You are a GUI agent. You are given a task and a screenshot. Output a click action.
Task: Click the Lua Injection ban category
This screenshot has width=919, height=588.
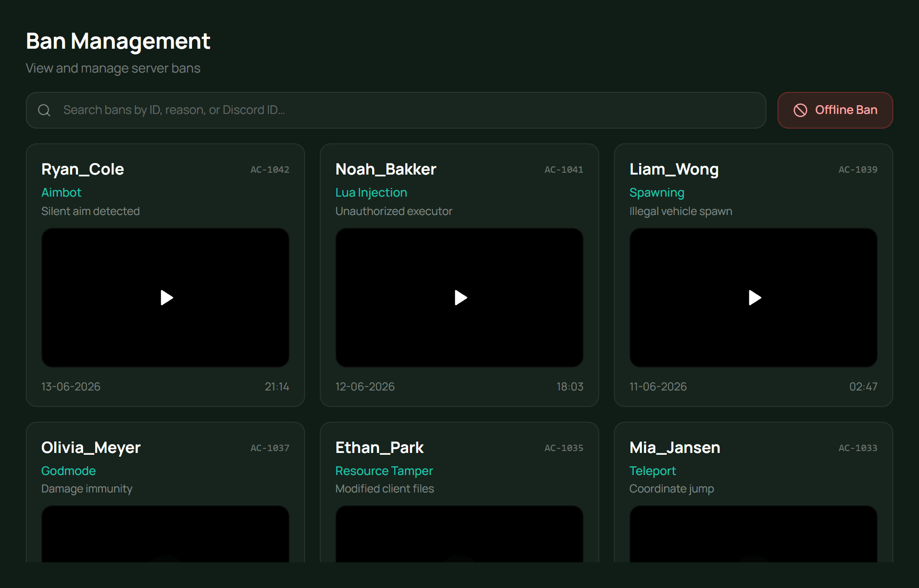(x=371, y=192)
